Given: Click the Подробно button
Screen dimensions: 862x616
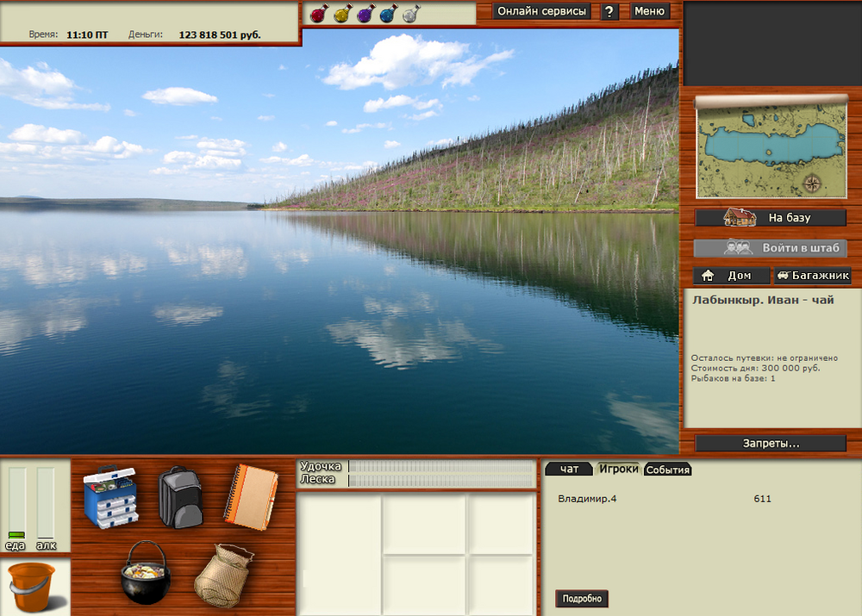Looking at the screenshot, I should pyautogui.click(x=582, y=599).
